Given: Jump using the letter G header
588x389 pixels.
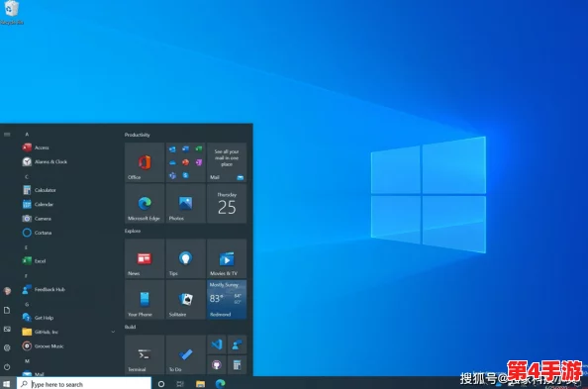Looking at the screenshot, I should (27, 304).
